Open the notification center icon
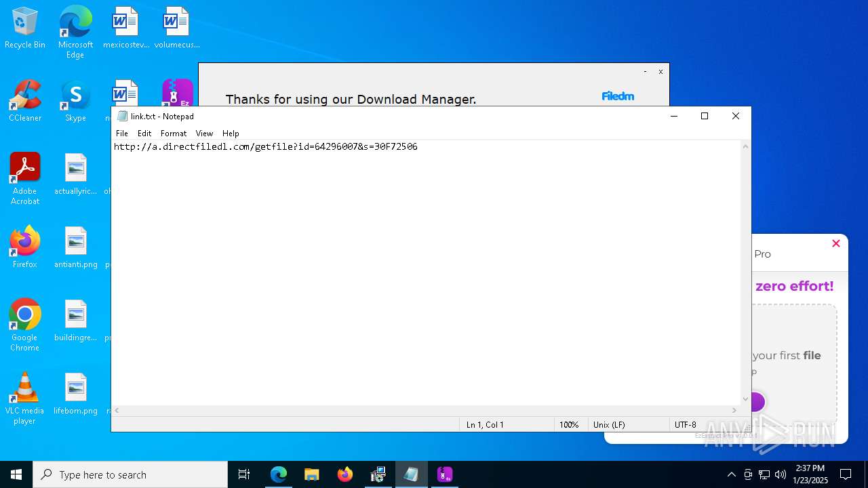Screen dimensions: 868x488 [x=846, y=474]
